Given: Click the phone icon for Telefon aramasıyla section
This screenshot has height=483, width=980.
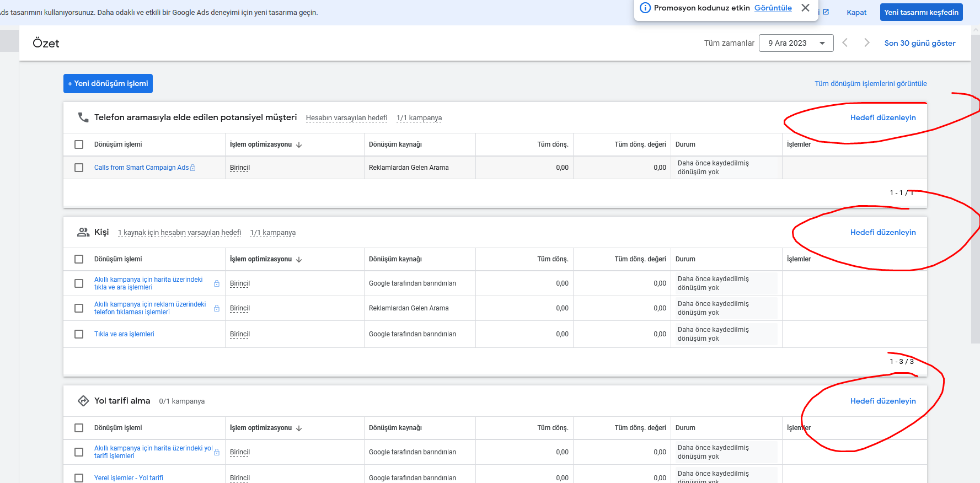Looking at the screenshot, I should click(x=83, y=117).
